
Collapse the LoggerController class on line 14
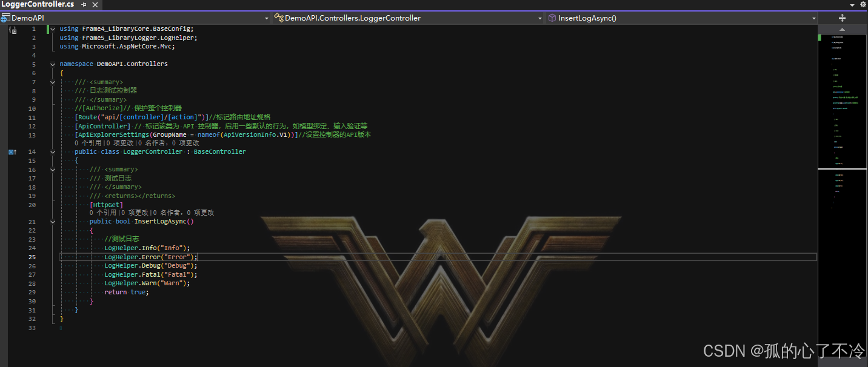(x=53, y=152)
